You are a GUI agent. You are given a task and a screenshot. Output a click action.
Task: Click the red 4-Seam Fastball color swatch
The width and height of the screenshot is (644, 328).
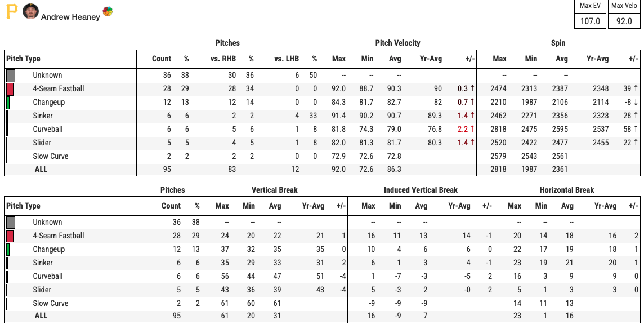pyautogui.click(x=10, y=89)
